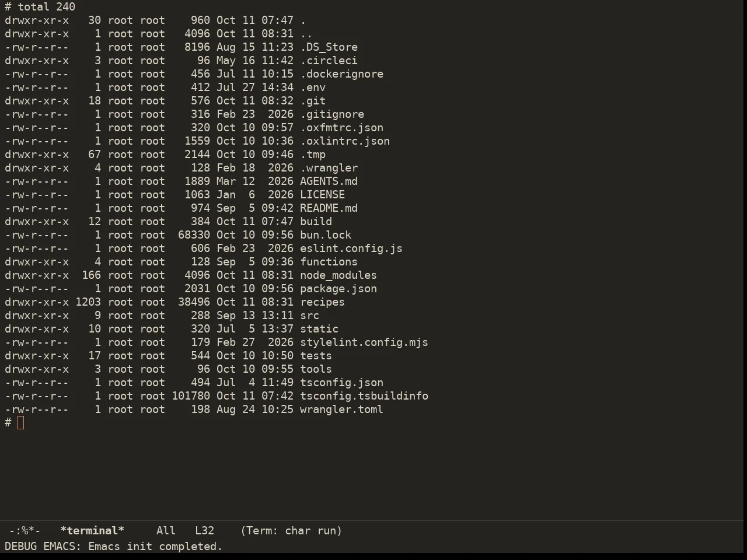Click the .DS_Store file name
The image size is (747, 560).
tap(329, 47)
